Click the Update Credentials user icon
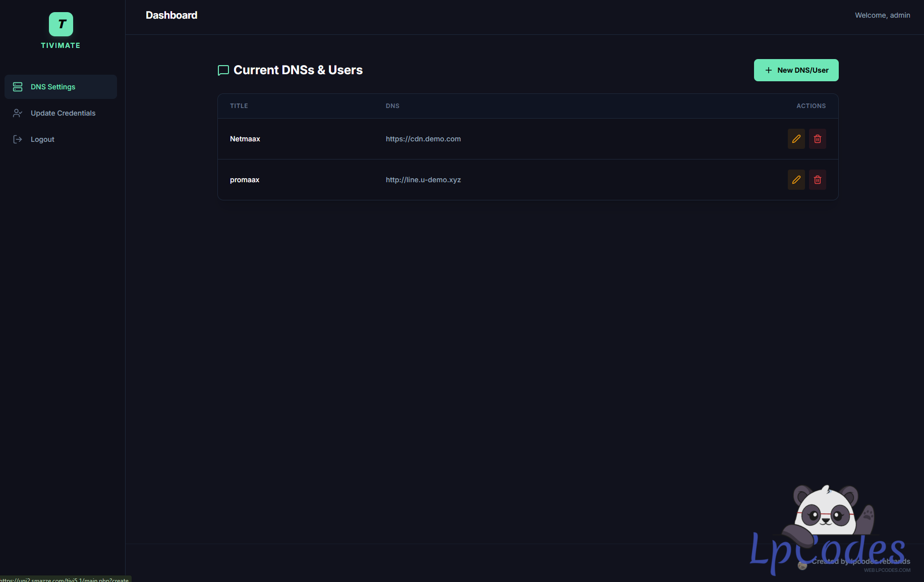Viewport: 924px width, 582px height. (18, 113)
